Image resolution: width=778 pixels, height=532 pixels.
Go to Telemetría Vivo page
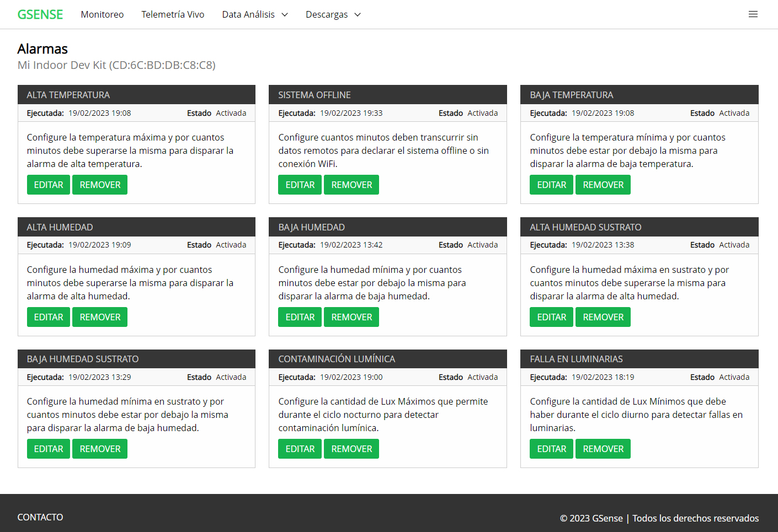pos(173,14)
